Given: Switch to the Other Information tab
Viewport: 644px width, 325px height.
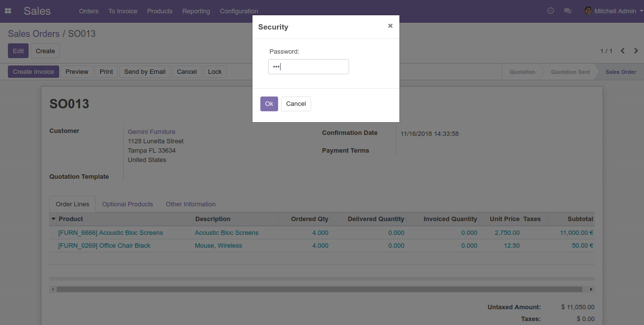Looking at the screenshot, I should 191,204.
